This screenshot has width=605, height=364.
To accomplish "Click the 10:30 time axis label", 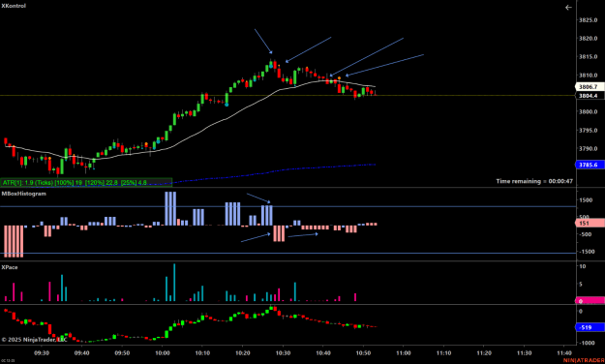I will tap(283, 353).
